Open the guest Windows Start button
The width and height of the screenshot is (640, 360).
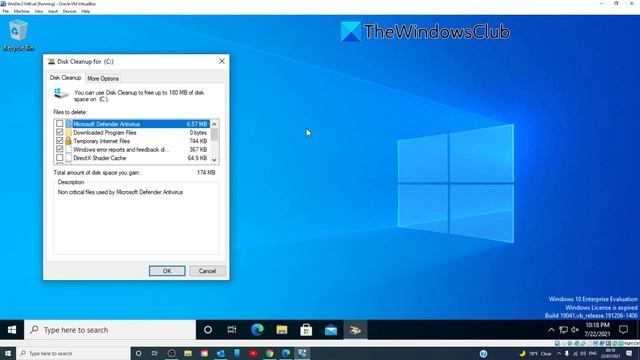[x=12, y=330]
